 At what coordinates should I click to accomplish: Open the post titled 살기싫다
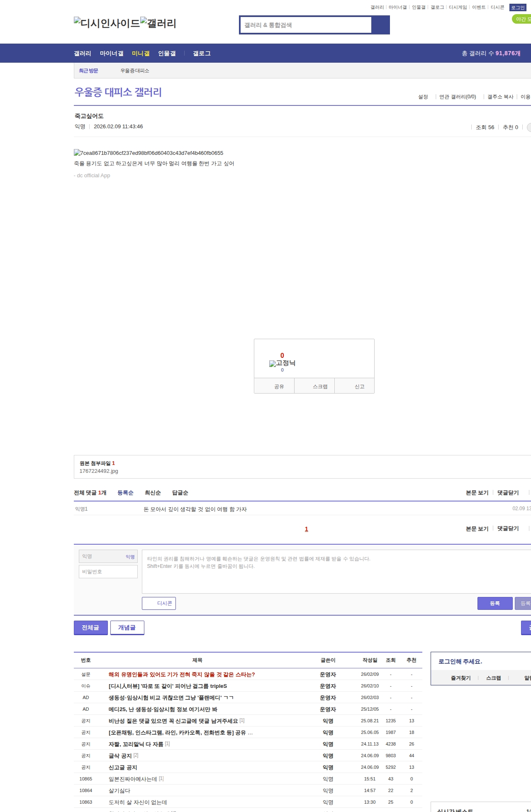pos(119,790)
